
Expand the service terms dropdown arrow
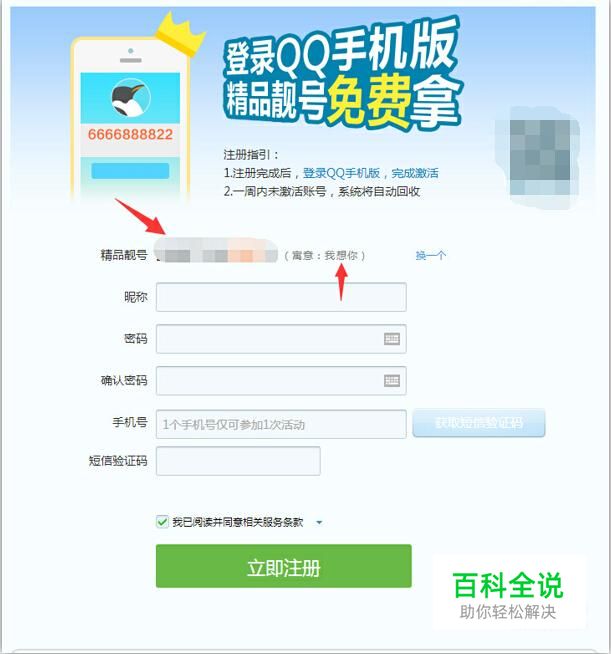click(319, 522)
